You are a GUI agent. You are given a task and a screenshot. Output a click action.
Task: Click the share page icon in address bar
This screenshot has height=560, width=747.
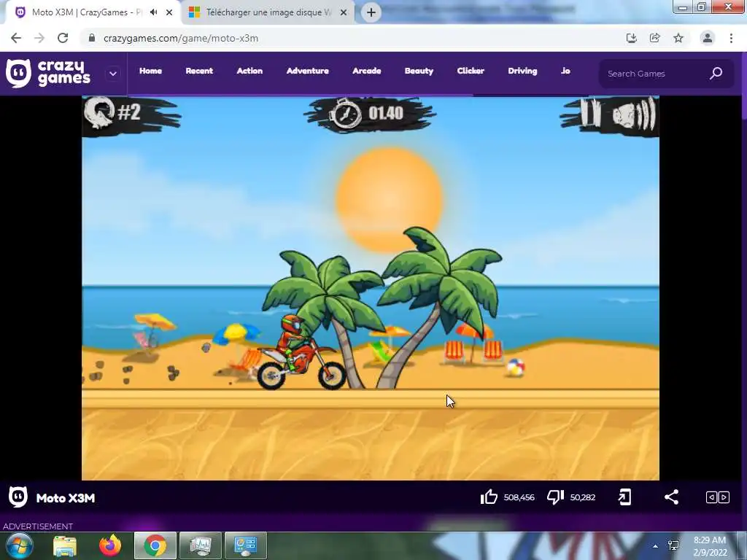pyautogui.click(x=655, y=38)
